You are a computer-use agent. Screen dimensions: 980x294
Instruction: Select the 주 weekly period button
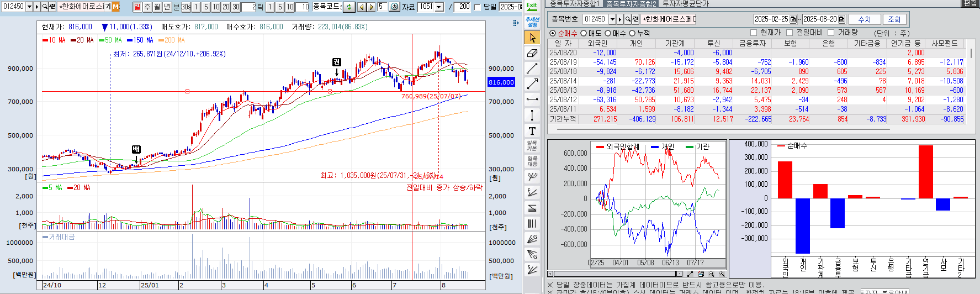pos(147,7)
